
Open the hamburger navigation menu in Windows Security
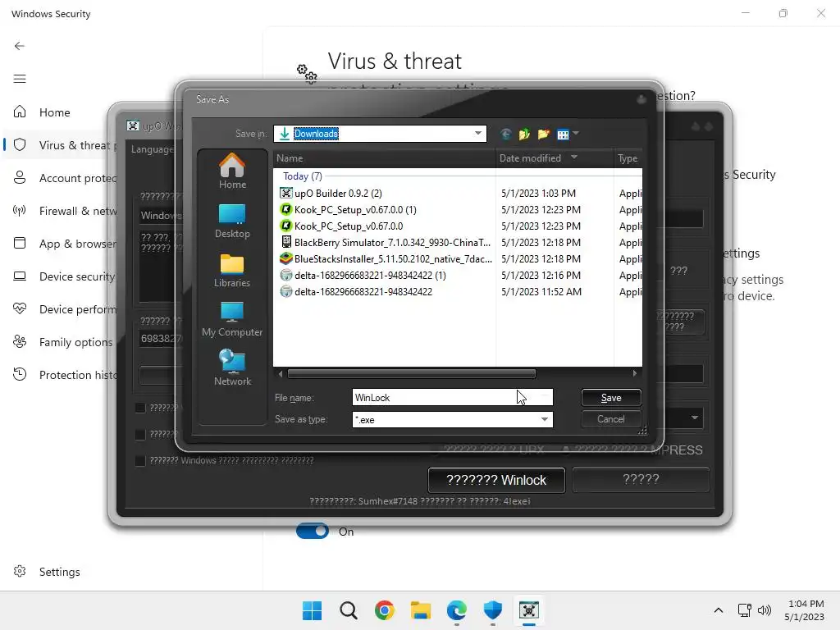pos(20,79)
